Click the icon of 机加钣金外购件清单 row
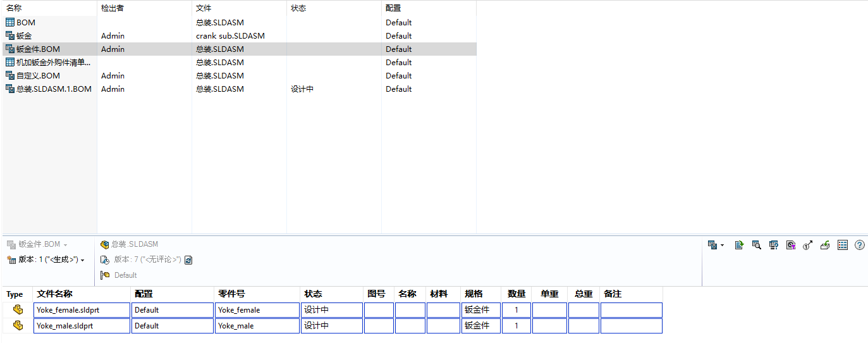 tap(10, 62)
